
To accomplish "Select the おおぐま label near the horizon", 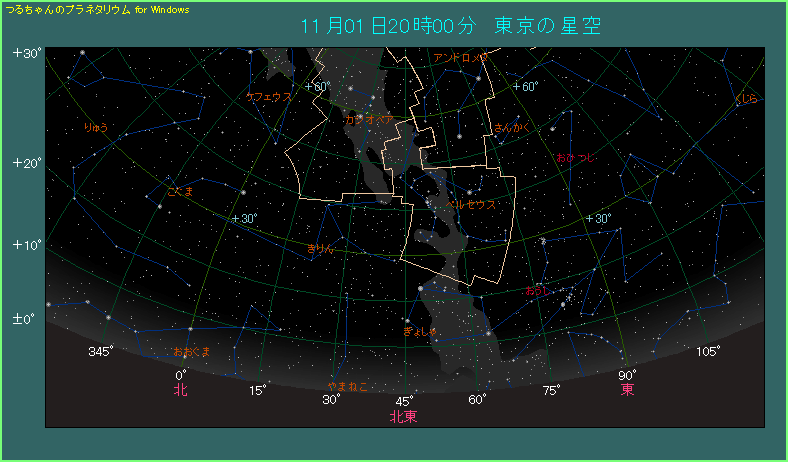I will (x=192, y=352).
